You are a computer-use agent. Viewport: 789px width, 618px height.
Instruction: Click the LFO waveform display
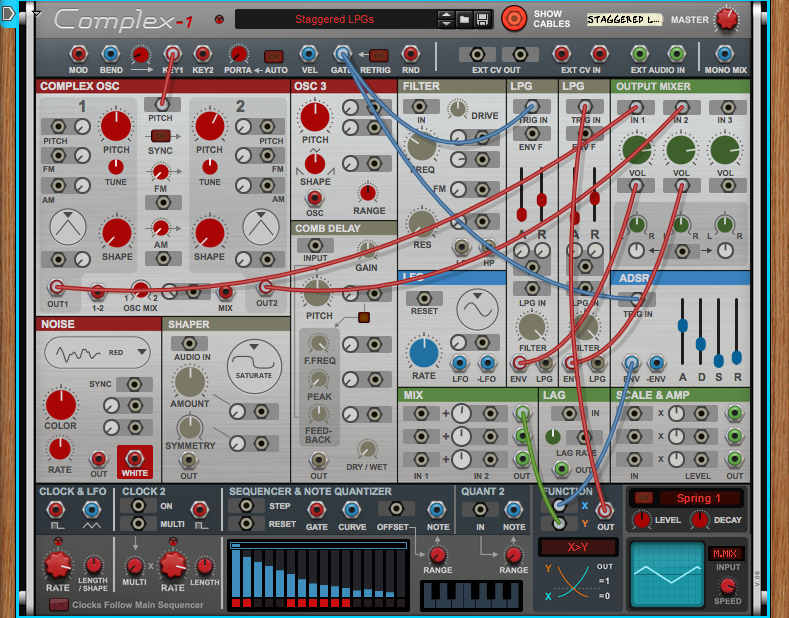click(477, 310)
